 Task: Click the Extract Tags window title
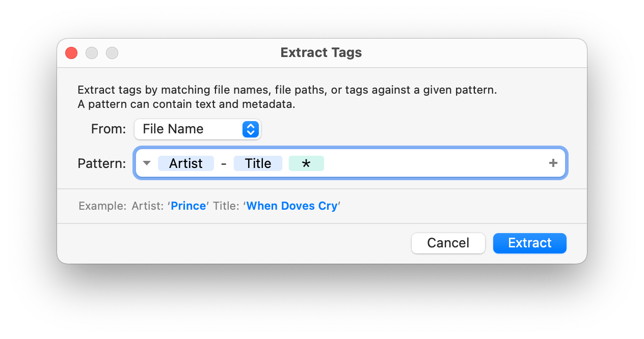pyautogui.click(x=321, y=52)
